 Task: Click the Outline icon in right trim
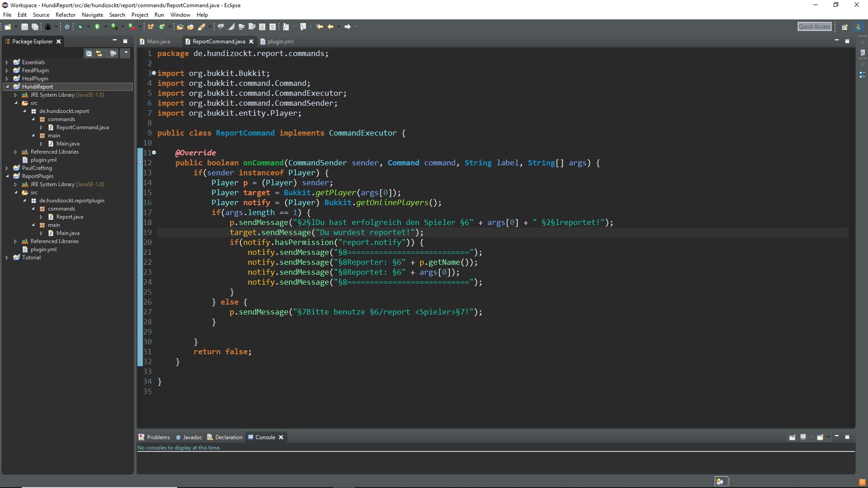pos(863,75)
